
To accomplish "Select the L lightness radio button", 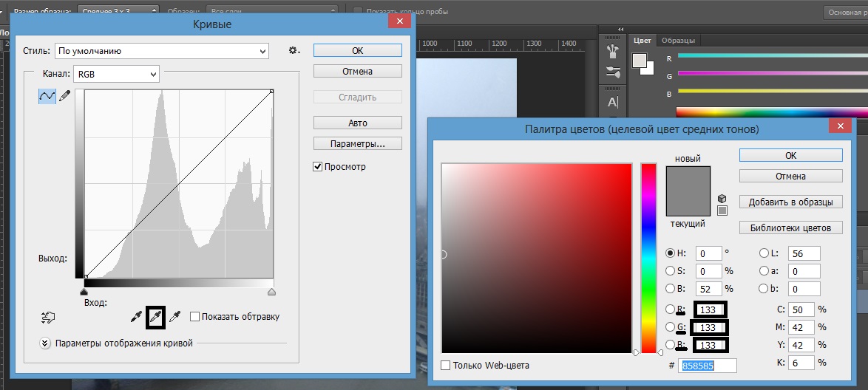I will [764, 253].
